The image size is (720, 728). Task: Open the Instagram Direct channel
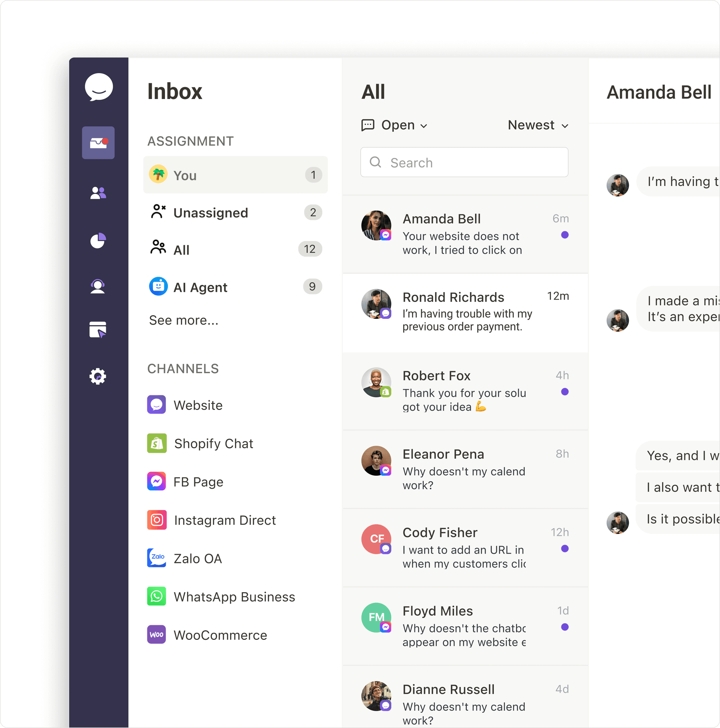[225, 520]
